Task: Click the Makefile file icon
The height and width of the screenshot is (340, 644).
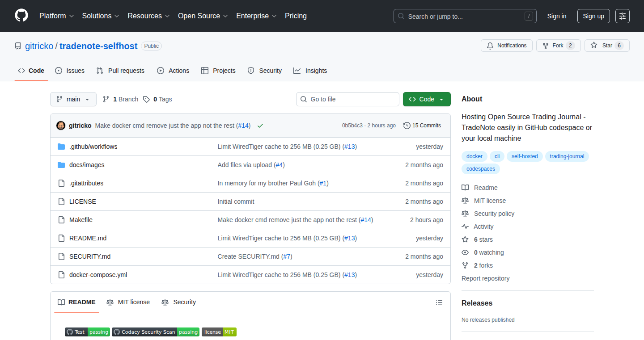Action: coord(61,220)
